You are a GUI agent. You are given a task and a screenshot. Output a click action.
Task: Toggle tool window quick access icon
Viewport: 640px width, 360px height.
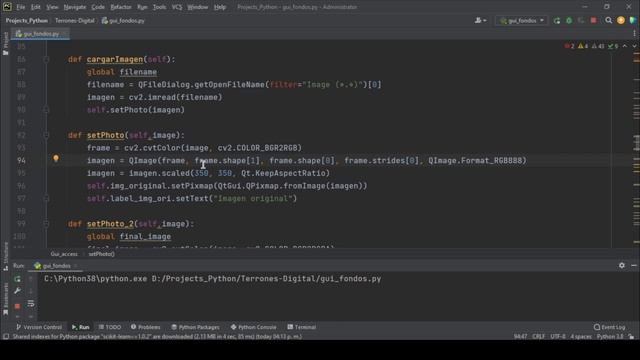pyautogui.click(x=6, y=337)
